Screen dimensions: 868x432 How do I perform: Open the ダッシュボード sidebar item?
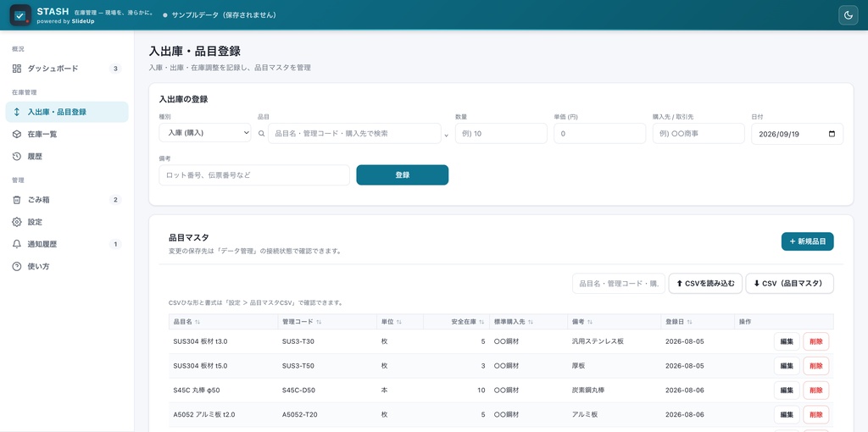(x=66, y=69)
